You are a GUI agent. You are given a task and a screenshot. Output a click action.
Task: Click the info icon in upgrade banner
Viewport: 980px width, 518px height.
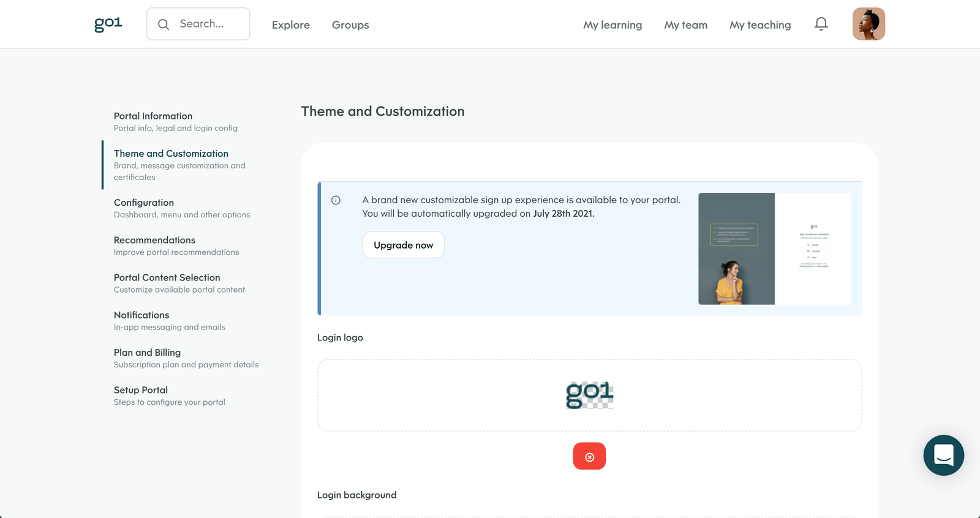tap(336, 200)
